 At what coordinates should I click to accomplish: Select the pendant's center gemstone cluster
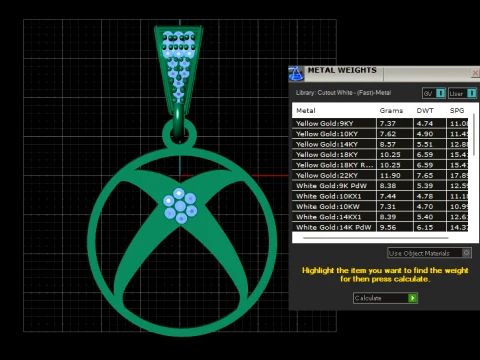(180, 206)
